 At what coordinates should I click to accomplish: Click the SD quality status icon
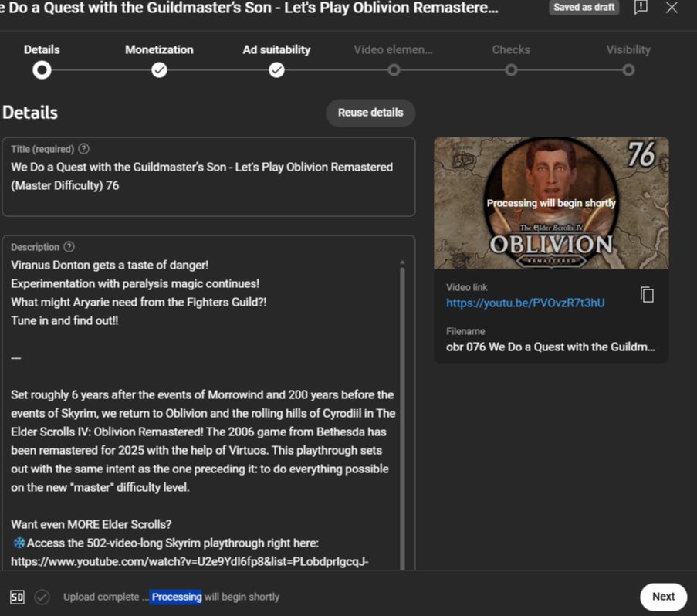17,597
